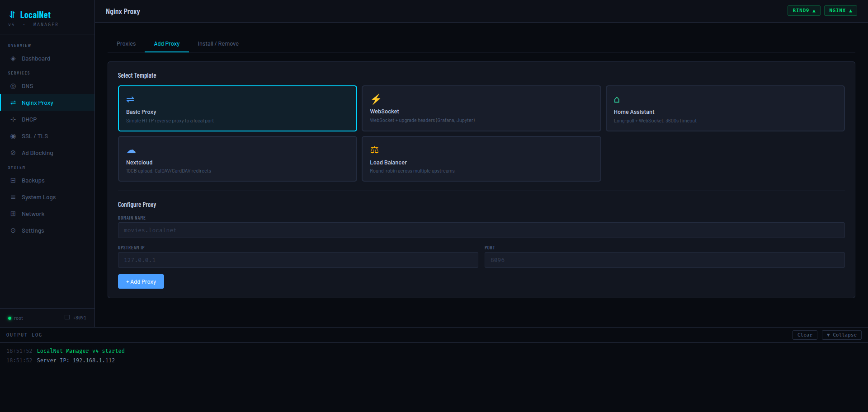Screen dimensions: 868x412
Task: Choose the Home Assistant template title
Action: pyautogui.click(x=634, y=112)
